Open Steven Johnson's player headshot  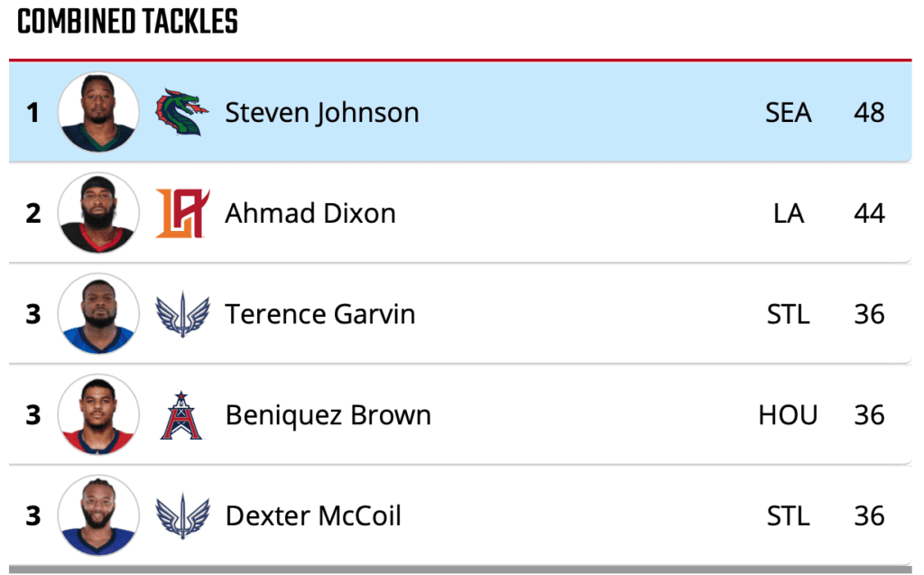click(98, 113)
